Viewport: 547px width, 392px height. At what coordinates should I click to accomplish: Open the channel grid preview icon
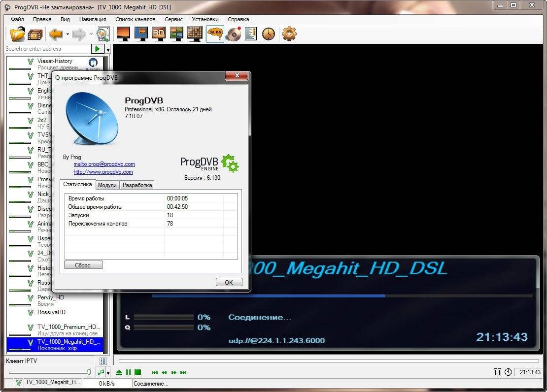click(194, 34)
